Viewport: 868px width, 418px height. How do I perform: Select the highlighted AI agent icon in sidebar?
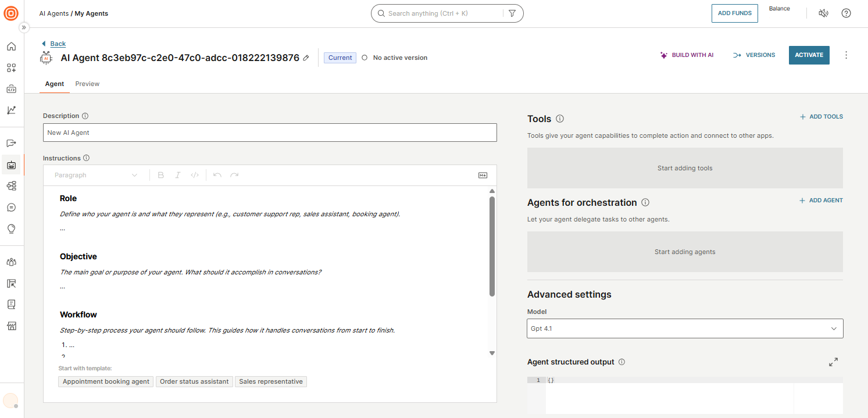pos(12,165)
